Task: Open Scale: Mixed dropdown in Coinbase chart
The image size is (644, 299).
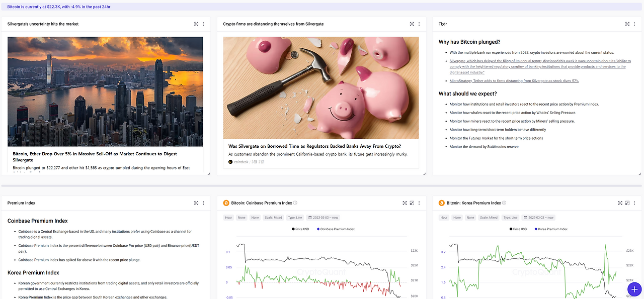Action: [273, 218]
